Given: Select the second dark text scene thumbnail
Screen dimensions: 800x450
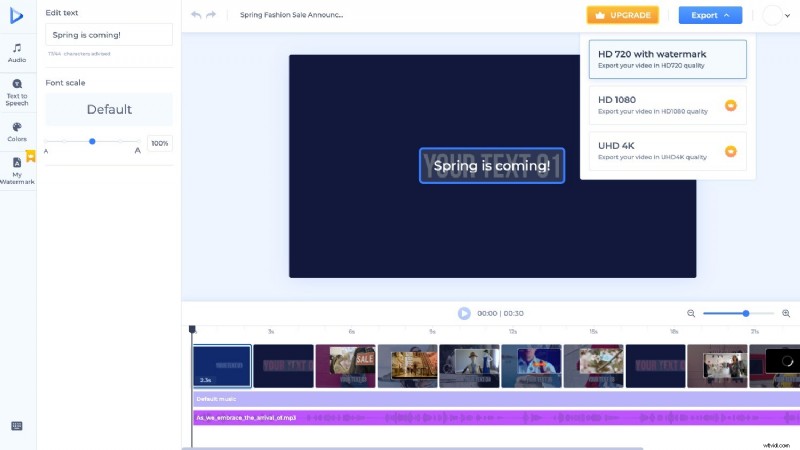Looking at the screenshot, I should (x=284, y=366).
